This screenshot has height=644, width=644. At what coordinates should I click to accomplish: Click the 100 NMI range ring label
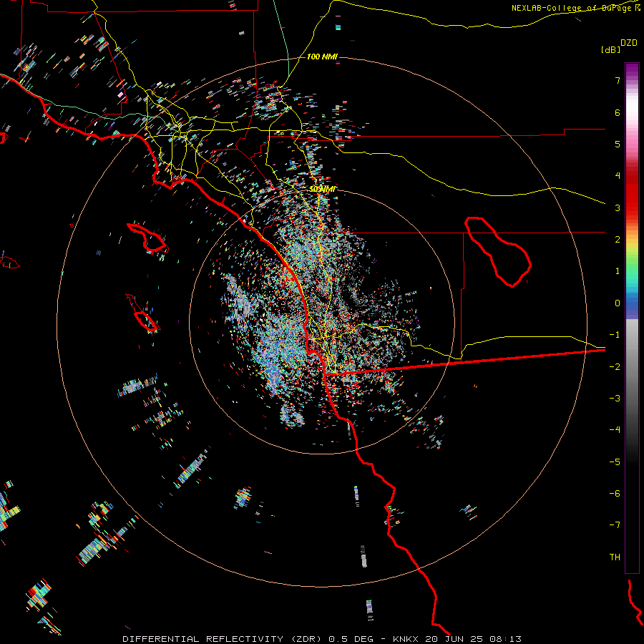point(322,57)
